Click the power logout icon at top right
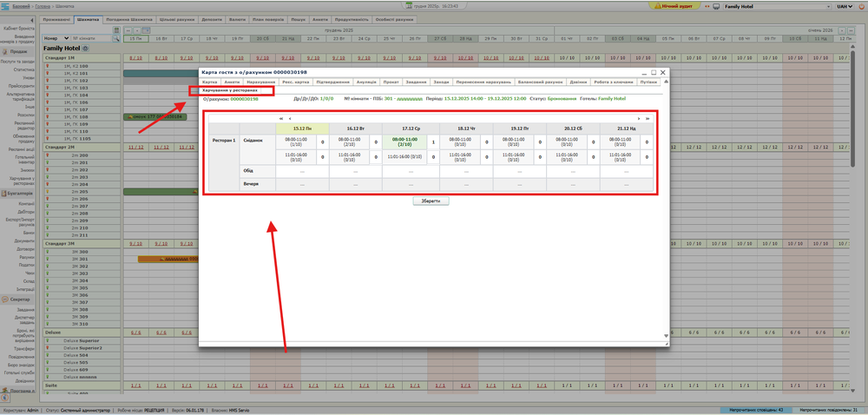The image size is (868, 415). [860, 5]
